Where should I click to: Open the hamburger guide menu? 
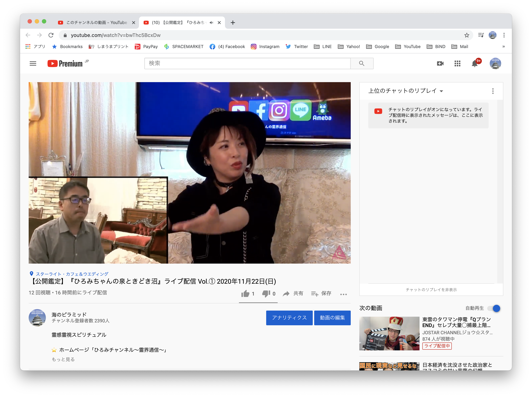[x=33, y=63]
